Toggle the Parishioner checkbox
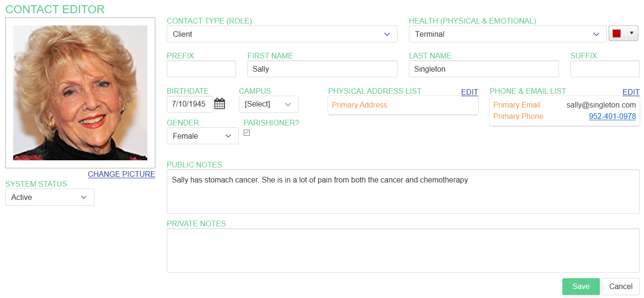The height and width of the screenshot is (298, 644). 246,133
